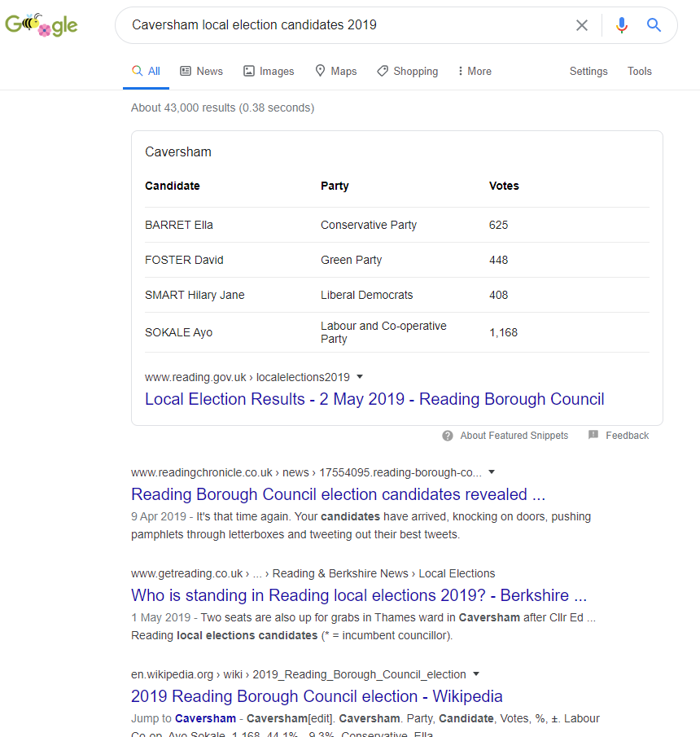Focus the search box text field
This screenshot has height=737, width=700.
[x=348, y=25]
